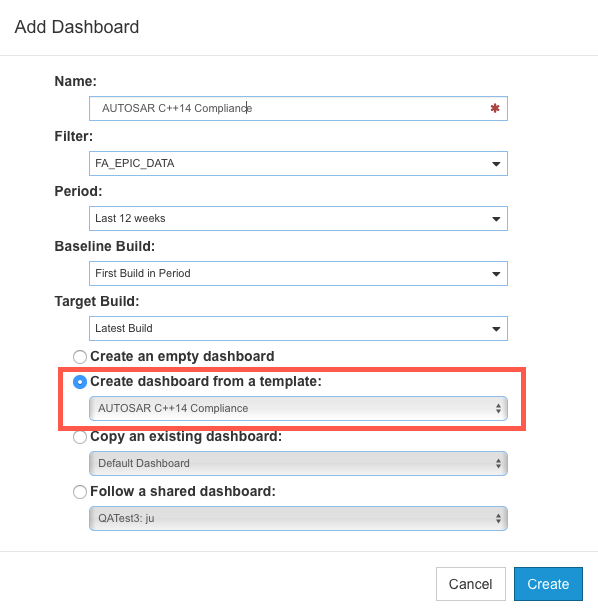The width and height of the screenshot is (598, 616).
Task: Select Create dashboard from a template option
Action: pos(80,382)
